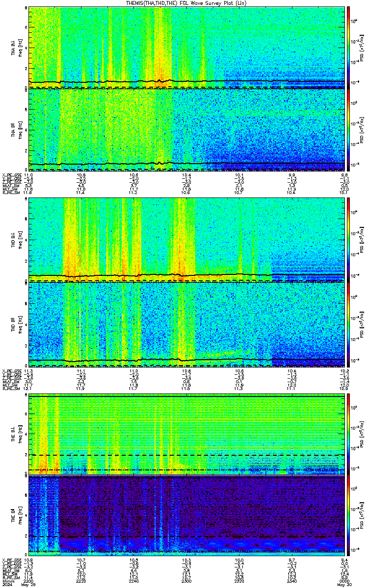Click the THD B⊥ spectrogram panel
The height and width of the screenshot is (588, 368).
pyautogui.click(x=187, y=240)
